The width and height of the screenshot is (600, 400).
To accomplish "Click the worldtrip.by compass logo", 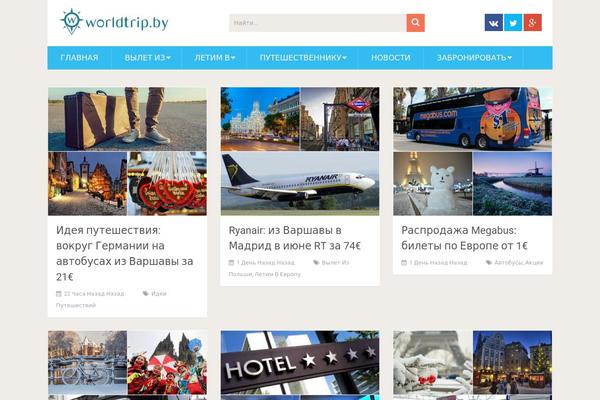I will click(x=114, y=22).
